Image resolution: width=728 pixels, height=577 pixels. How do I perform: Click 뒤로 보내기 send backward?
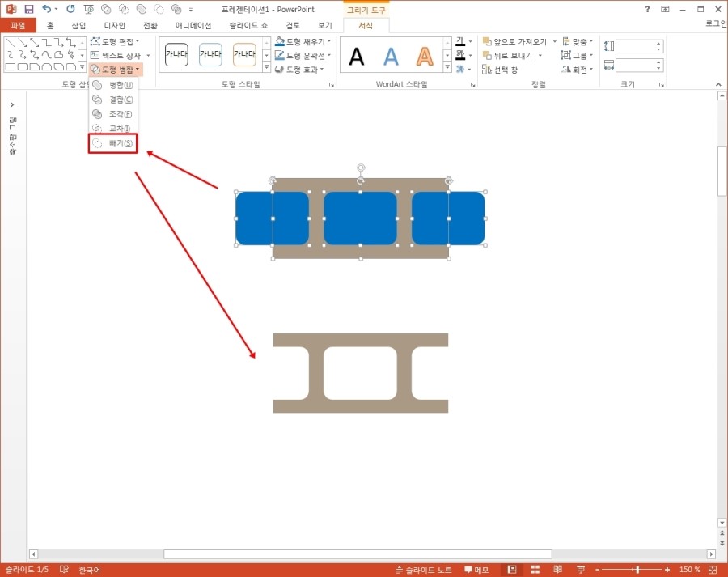tap(509, 55)
